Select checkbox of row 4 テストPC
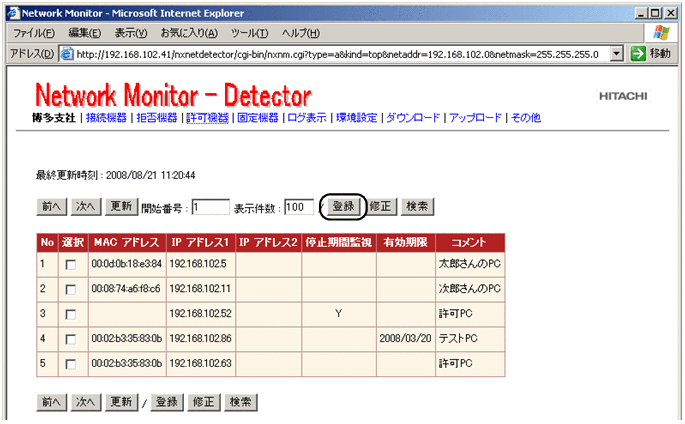The height and width of the screenshot is (424, 685). tap(70, 339)
